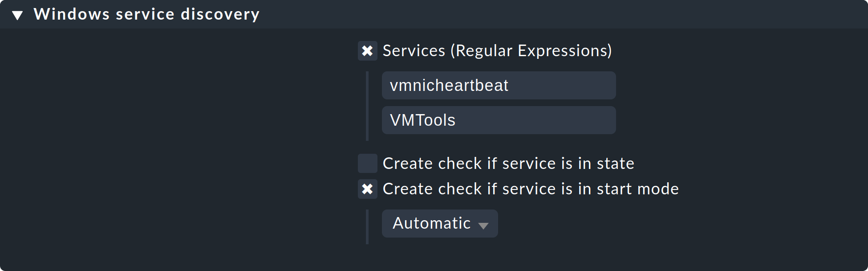The image size is (868, 271).
Task: Open the Automatic start mode dropdown
Action: pyautogui.click(x=439, y=223)
